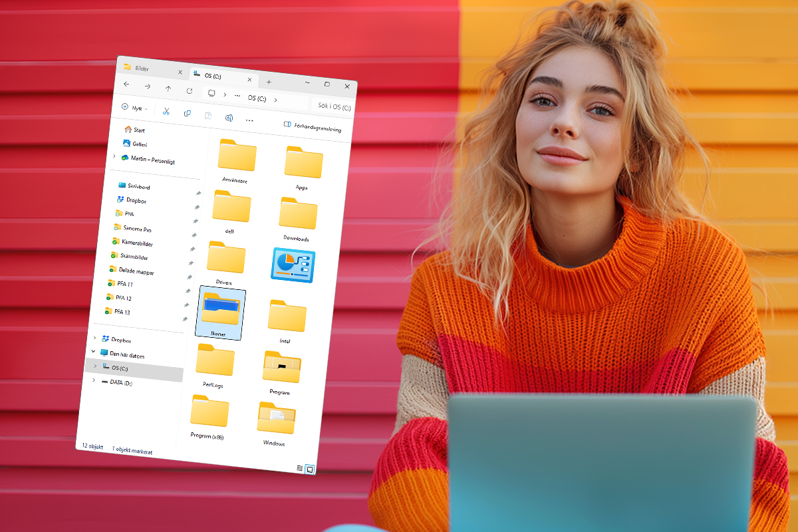Go to Start in the sidebar
Viewport: 798px width, 532px height.
[134, 130]
